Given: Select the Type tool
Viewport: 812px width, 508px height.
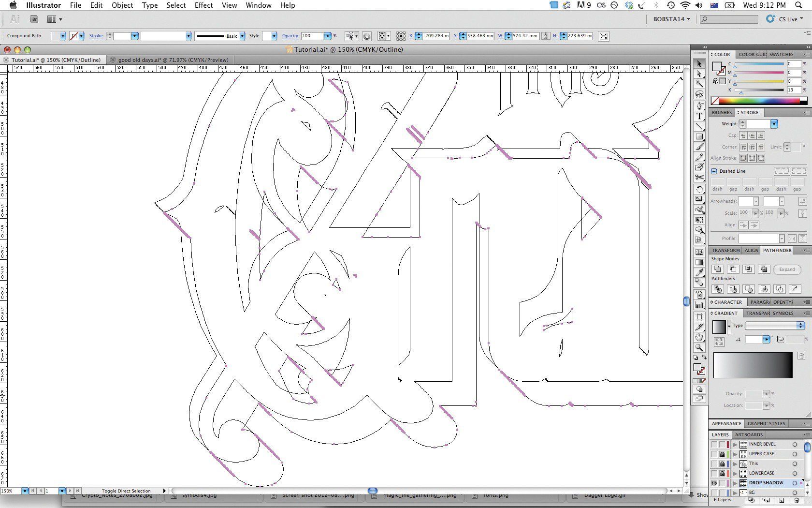Looking at the screenshot, I should [699, 116].
